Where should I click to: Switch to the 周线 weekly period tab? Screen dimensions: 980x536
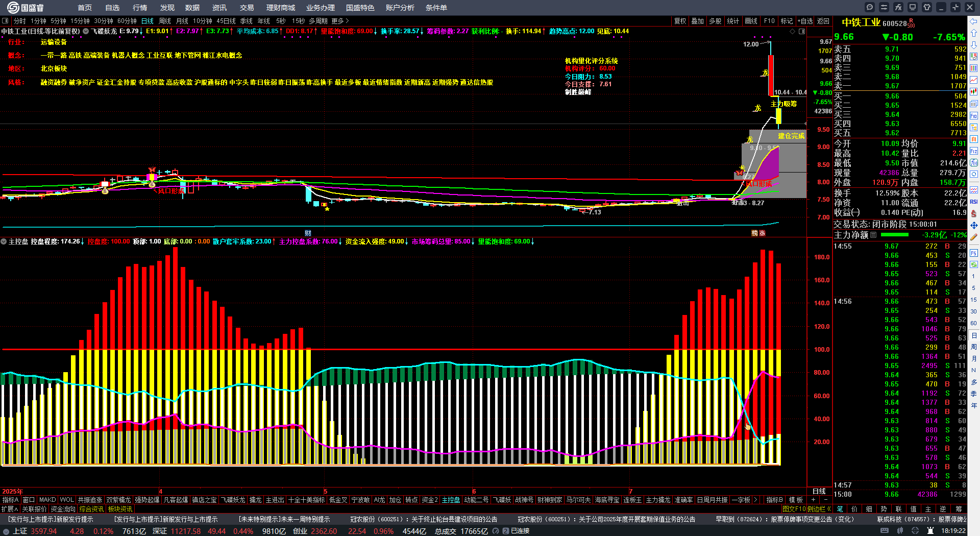(165, 21)
